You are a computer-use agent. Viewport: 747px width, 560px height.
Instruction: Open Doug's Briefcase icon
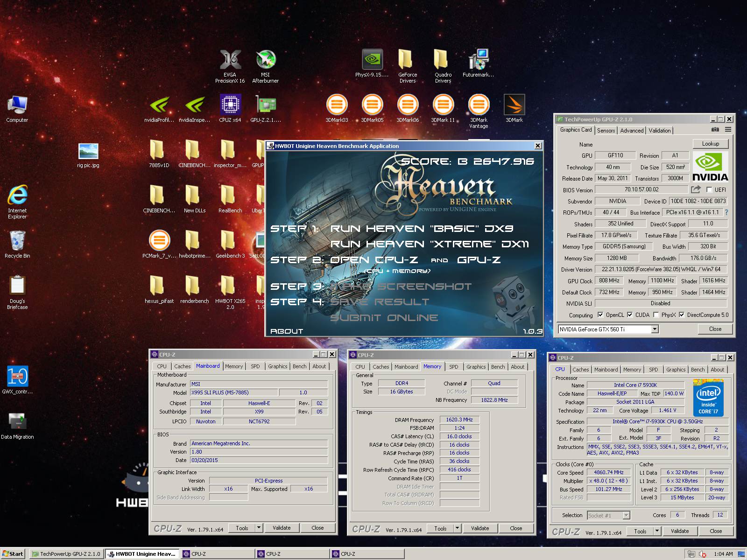pyautogui.click(x=17, y=293)
